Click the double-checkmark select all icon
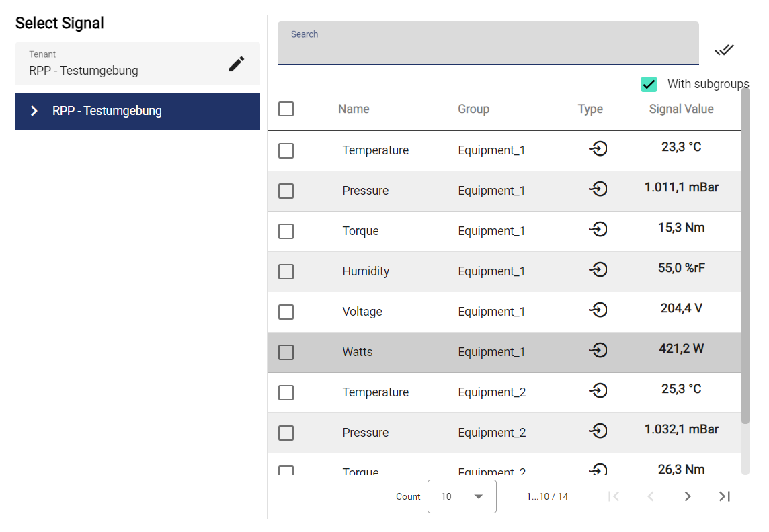 724,50
